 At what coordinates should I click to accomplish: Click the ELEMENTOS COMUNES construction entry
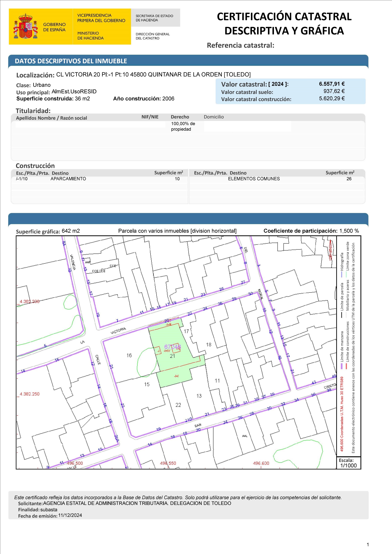point(254,179)
